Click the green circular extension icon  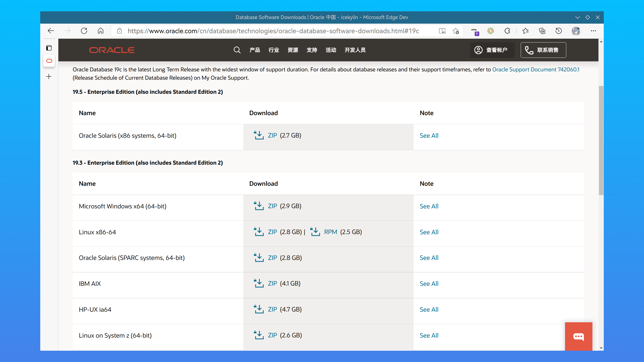[490, 31]
